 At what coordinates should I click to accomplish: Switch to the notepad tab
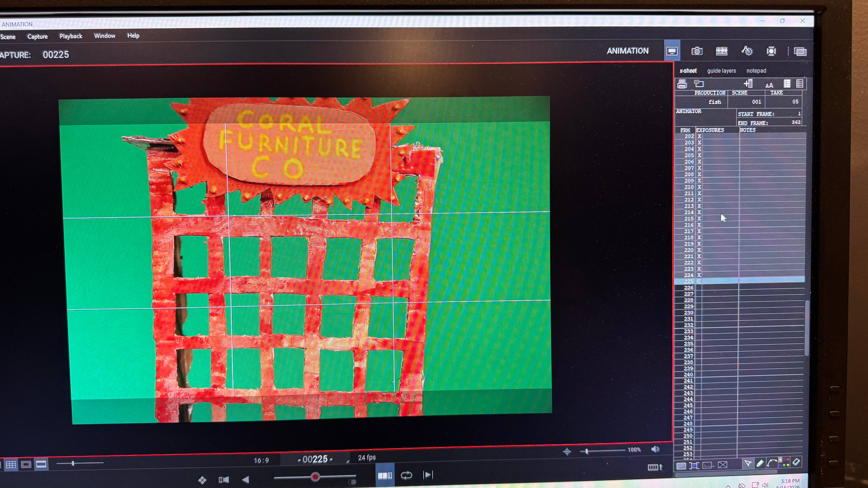pos(756,71)
